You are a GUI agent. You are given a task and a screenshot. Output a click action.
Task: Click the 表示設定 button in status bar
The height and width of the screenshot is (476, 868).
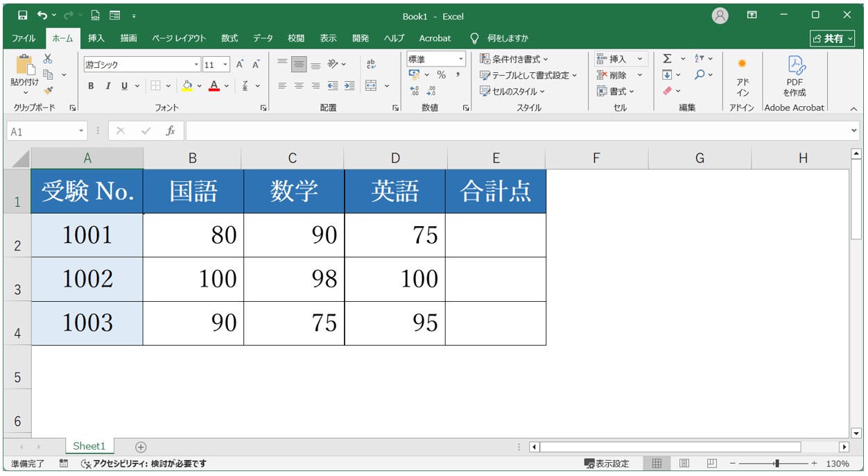607,464
